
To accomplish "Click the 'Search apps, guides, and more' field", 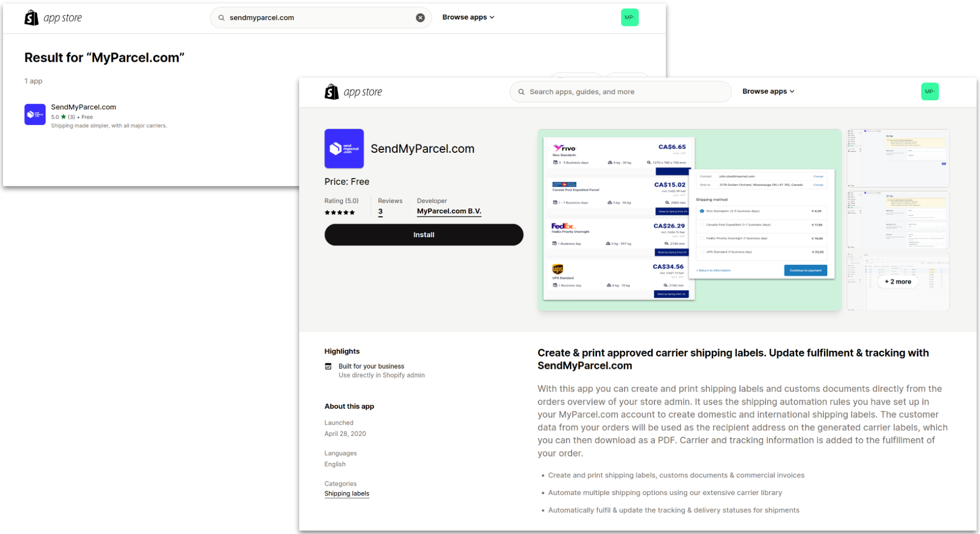I will pyautogui.click(x=623, y=92).
